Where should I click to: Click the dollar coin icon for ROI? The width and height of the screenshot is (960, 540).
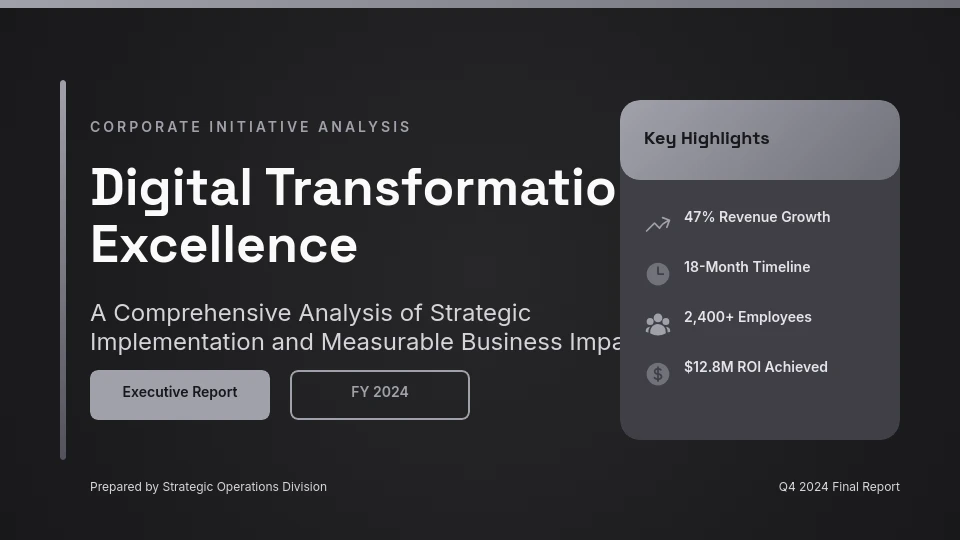click(657, 374)
